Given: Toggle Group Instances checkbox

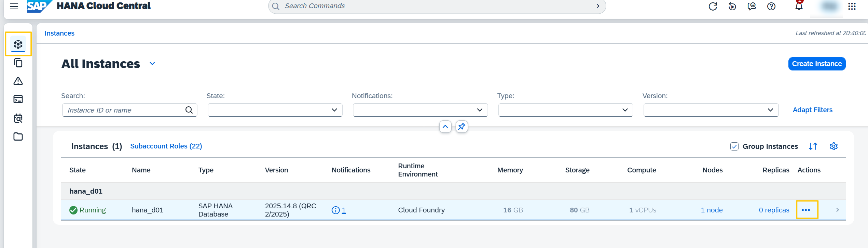Looking at the screenshot, I should coord(734,146).
